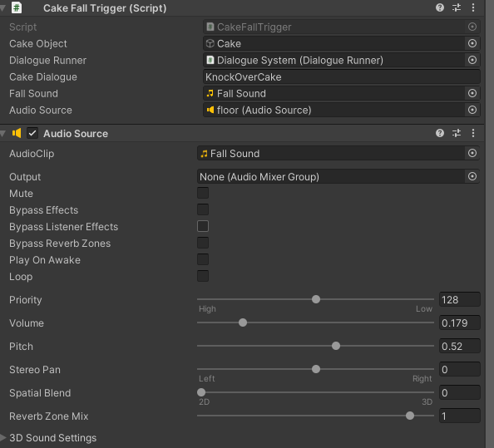The height and width of the screenshot is (448, 494).
Task: Open Cake Fall Trigger component options menu
Action: tap(473, 7)
